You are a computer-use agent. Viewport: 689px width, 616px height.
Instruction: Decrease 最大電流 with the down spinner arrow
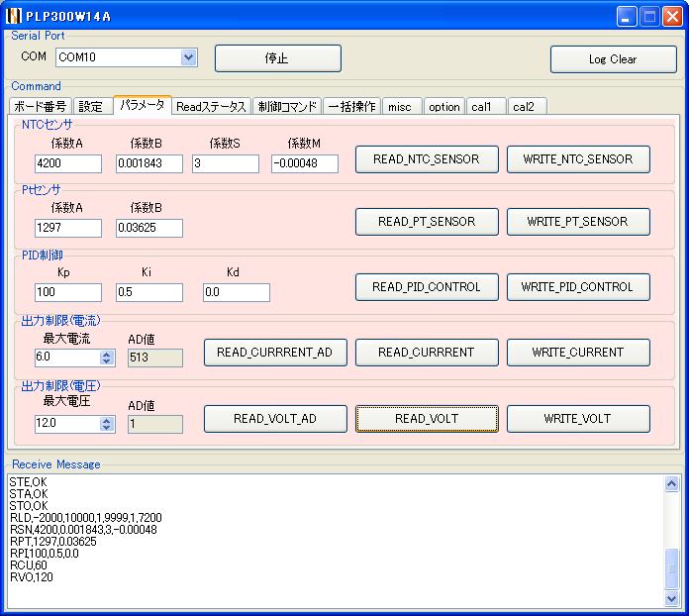coord(107,361)
